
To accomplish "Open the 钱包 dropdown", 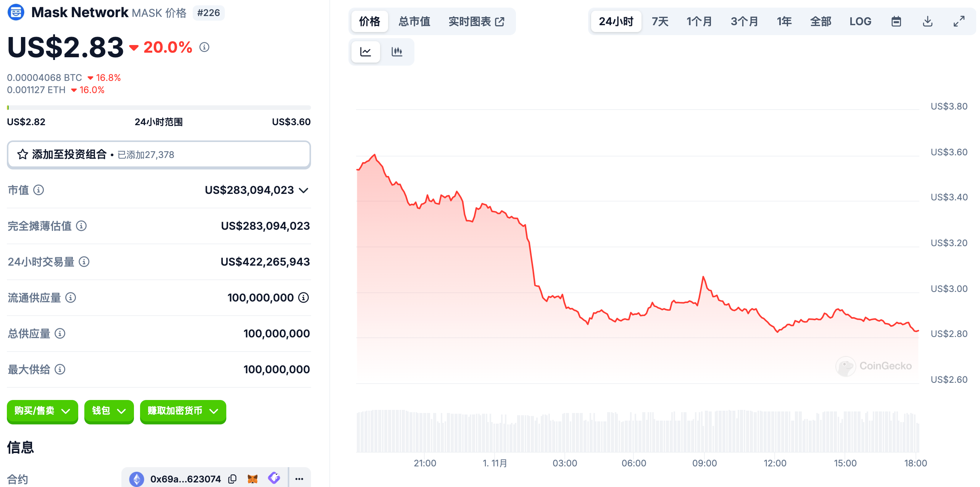I will point(109,411).
